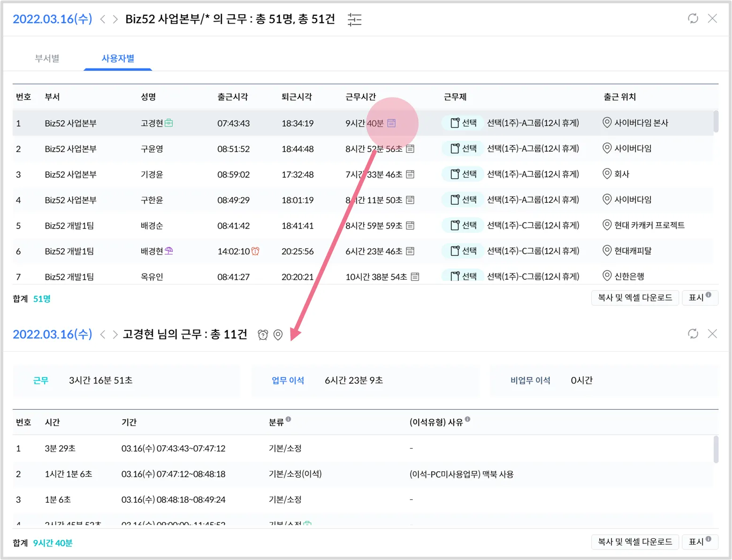Select the 비업무 이석 0시간 summary card
The height and width of the screenshot is (560, 732).
[604, 381]
